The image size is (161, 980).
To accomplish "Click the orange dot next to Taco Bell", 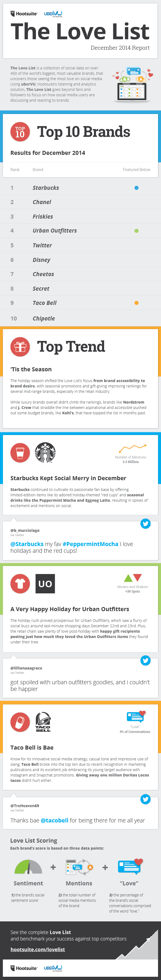I will [137, 303].
